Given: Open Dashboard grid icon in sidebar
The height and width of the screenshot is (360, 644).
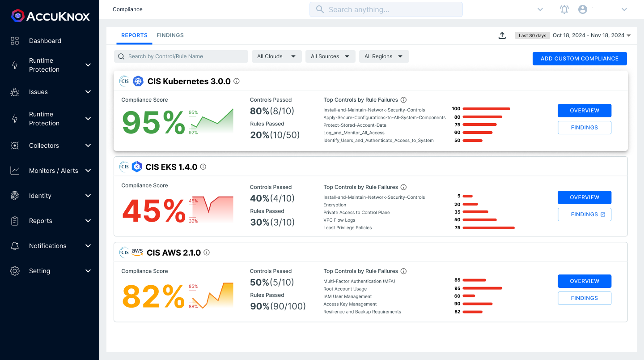Looking at the screenshot, I should [x=15, y=41].
